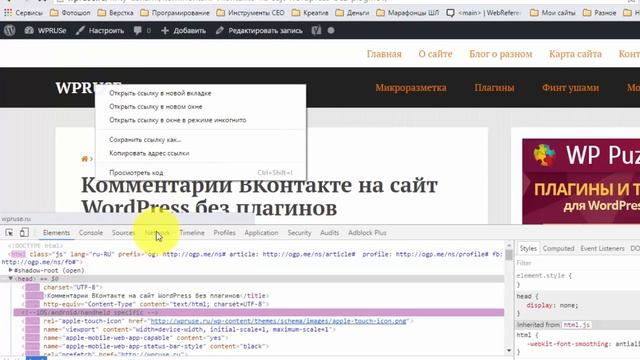The width and height of the screenshot is (640, 360).
Task: Switch to the Event Listeners pane tab
Action: click(602, 248)
